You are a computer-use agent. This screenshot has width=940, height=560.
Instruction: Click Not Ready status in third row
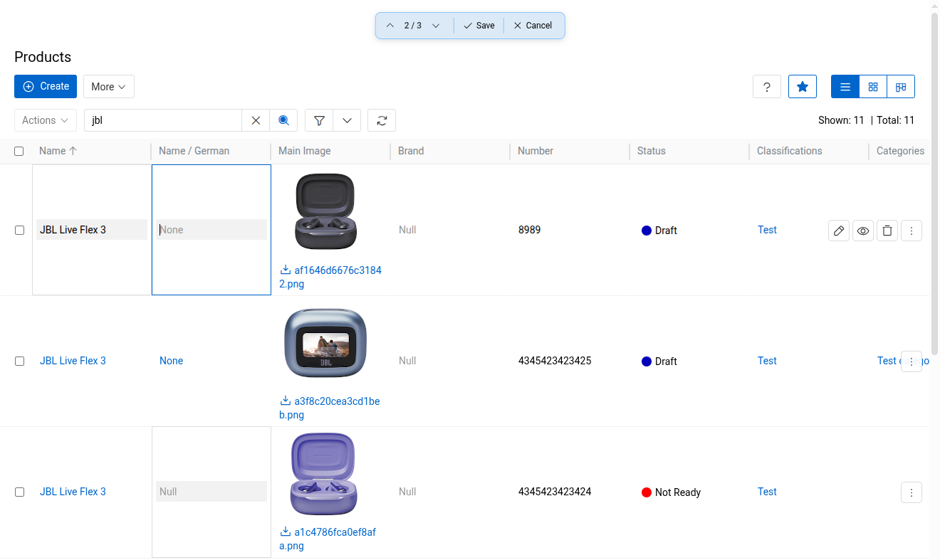[x=672, y=492]
